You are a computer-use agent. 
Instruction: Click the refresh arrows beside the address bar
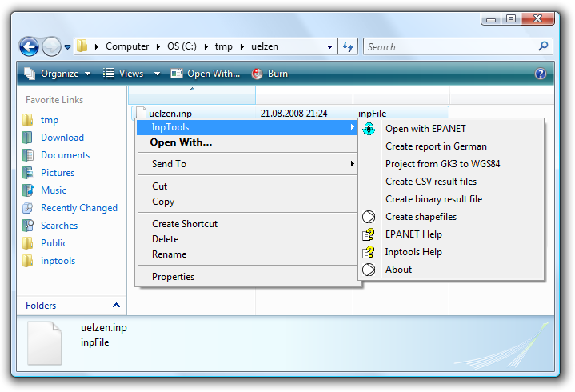(348, 46)
